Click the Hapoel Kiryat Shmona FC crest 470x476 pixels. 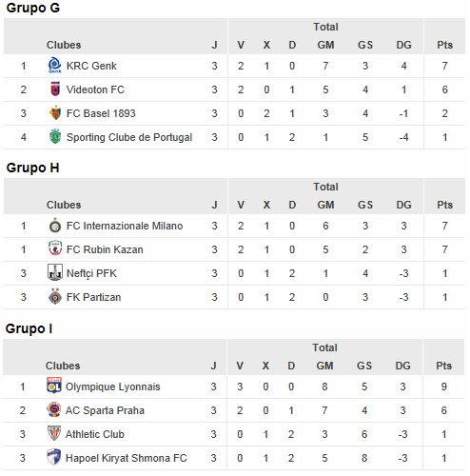click(53, 457)
